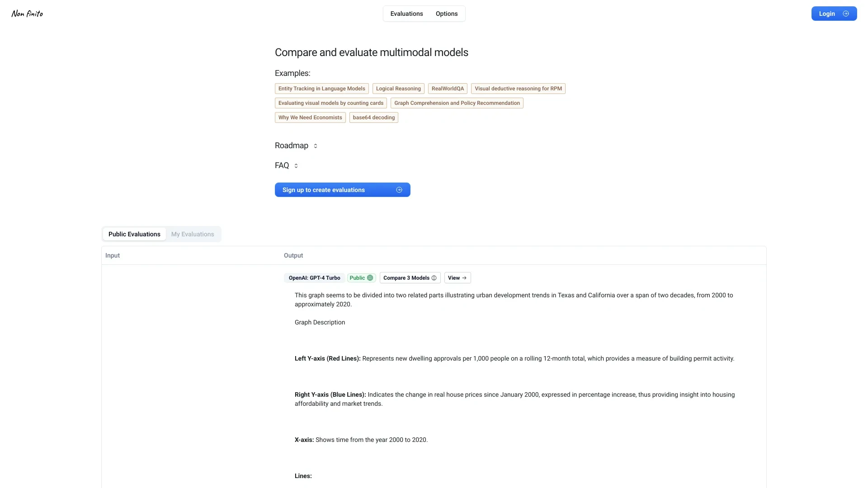Open the base64 decoding example

(373, 117)
